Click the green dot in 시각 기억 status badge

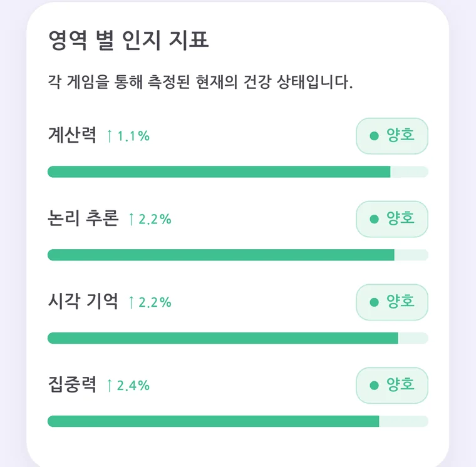coord(375,302)
